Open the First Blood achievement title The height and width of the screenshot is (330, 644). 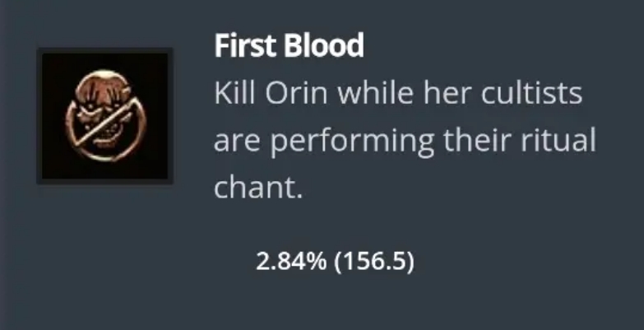289,46
